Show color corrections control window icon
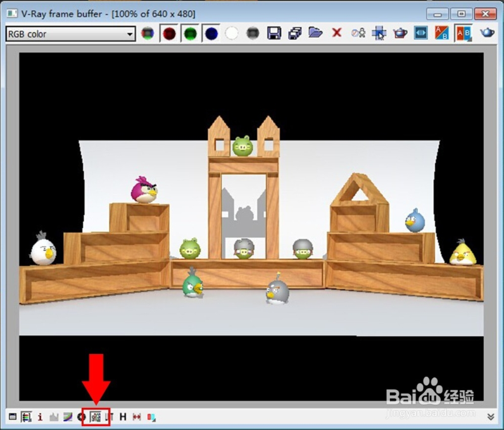The height and width of the screenshot is (430, 504). click(13, 417)
